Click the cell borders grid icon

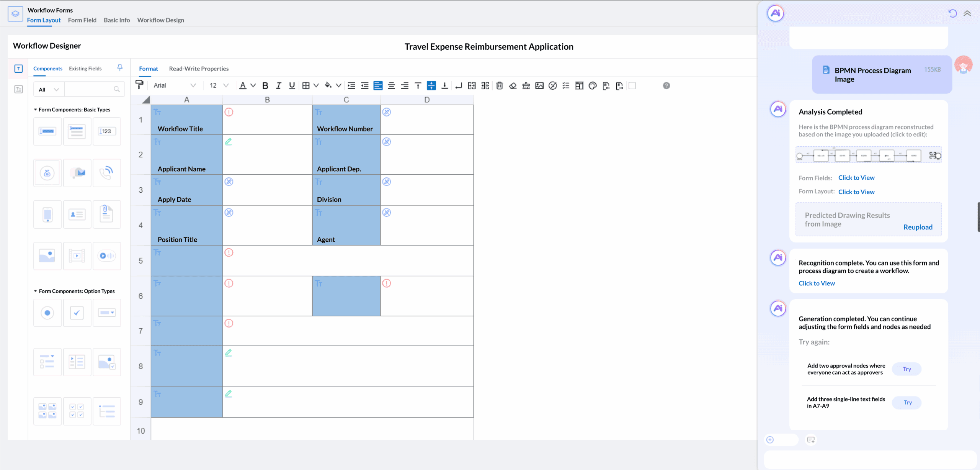click(x=305, y=85)
